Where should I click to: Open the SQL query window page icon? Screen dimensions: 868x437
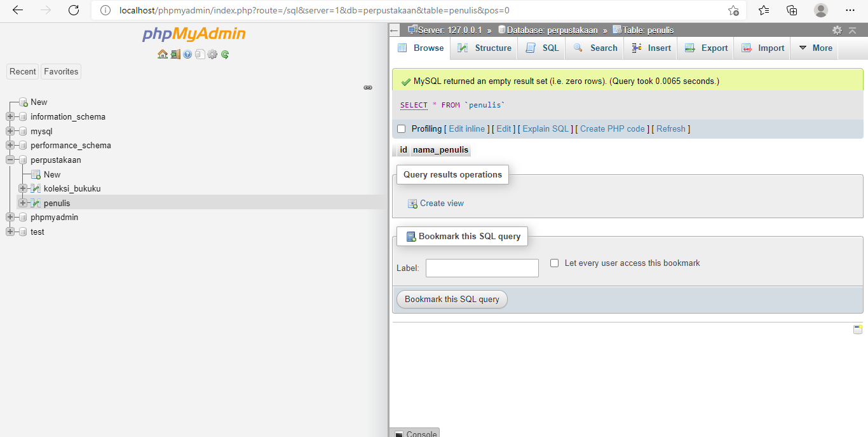pyautogui.click(x=200, y=54)
